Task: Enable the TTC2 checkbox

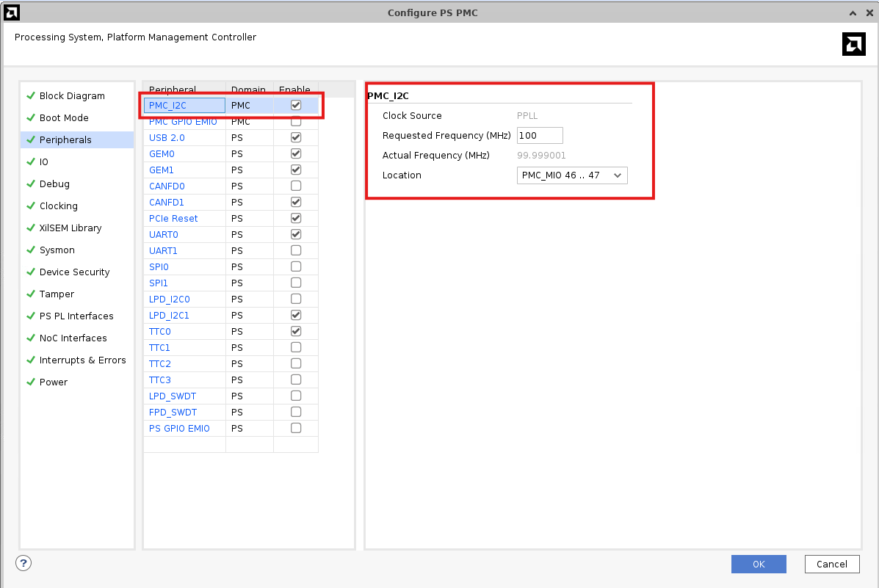Action: (296, 363)
